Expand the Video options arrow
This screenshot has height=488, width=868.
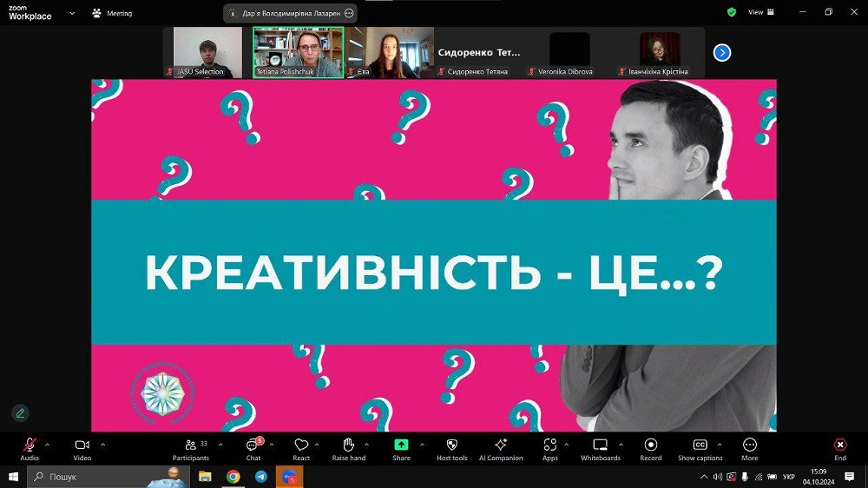(x=102, y=444)
